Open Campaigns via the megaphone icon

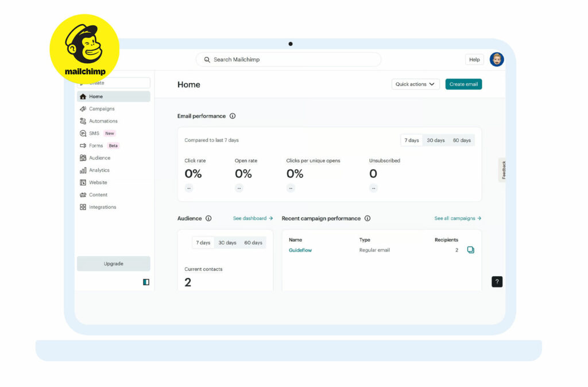click(x=83, y=109)
